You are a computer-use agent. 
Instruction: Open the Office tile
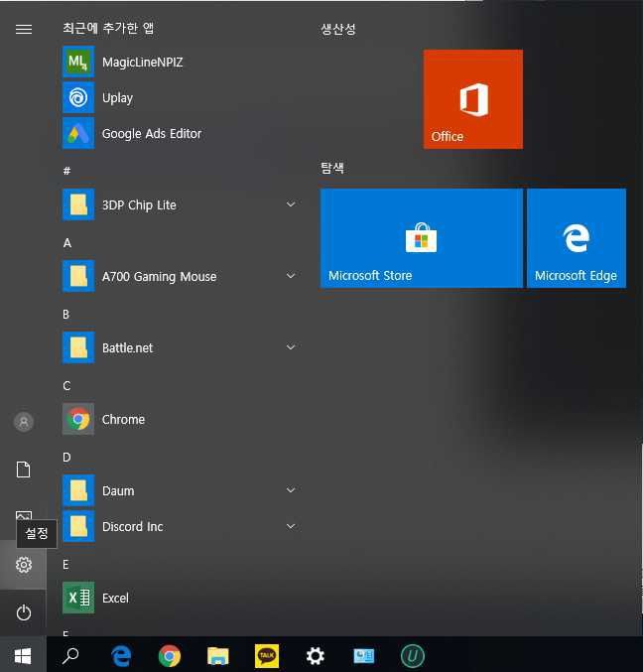(473, 99)
